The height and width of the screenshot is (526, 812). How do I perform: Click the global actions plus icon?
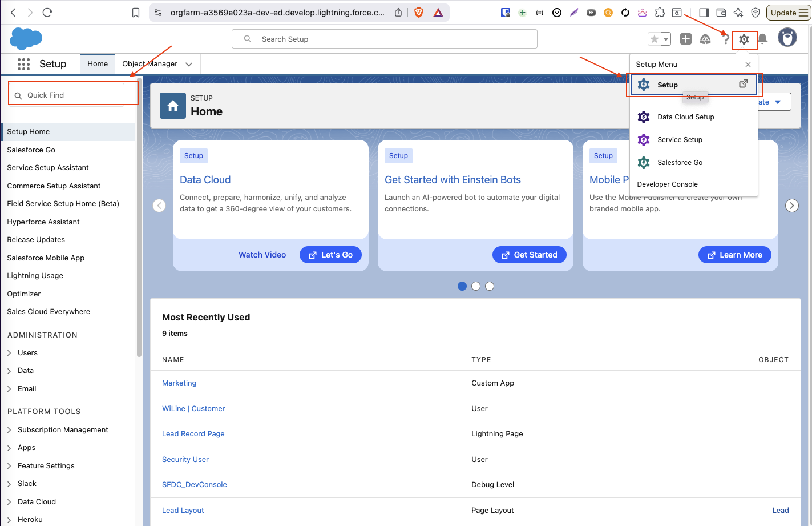point(686,39)
